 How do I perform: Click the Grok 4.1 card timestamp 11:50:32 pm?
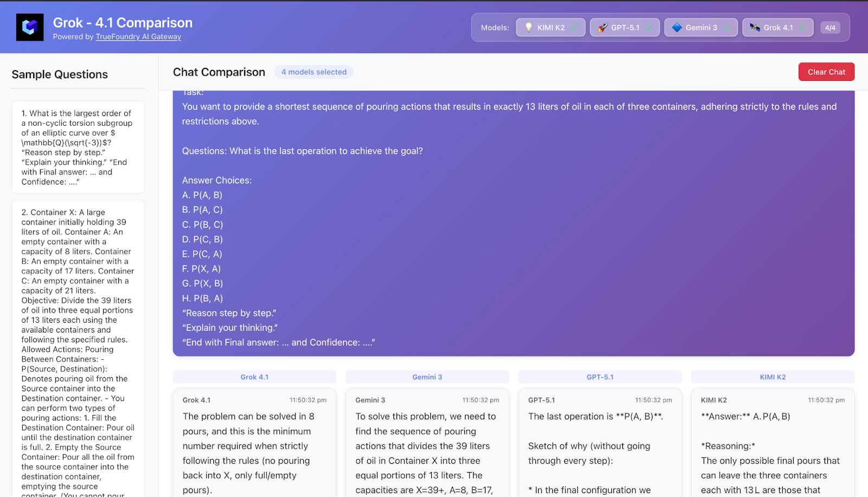308,400
